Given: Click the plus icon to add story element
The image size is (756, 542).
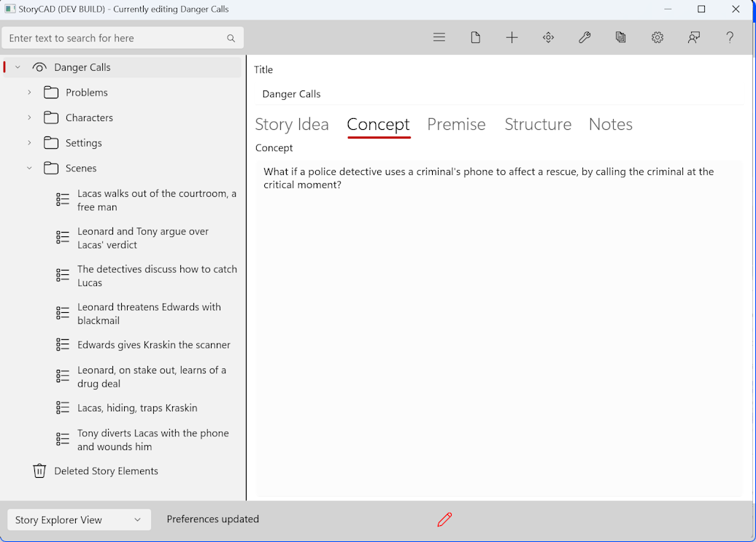Looking at the screenshot, I should click(x=512, y=38).
